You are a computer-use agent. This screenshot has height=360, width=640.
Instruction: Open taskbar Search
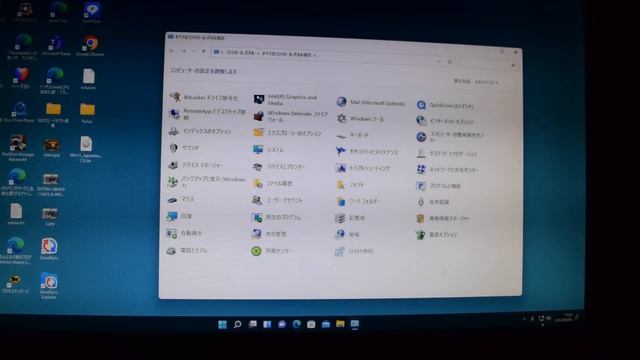(237, 324)
